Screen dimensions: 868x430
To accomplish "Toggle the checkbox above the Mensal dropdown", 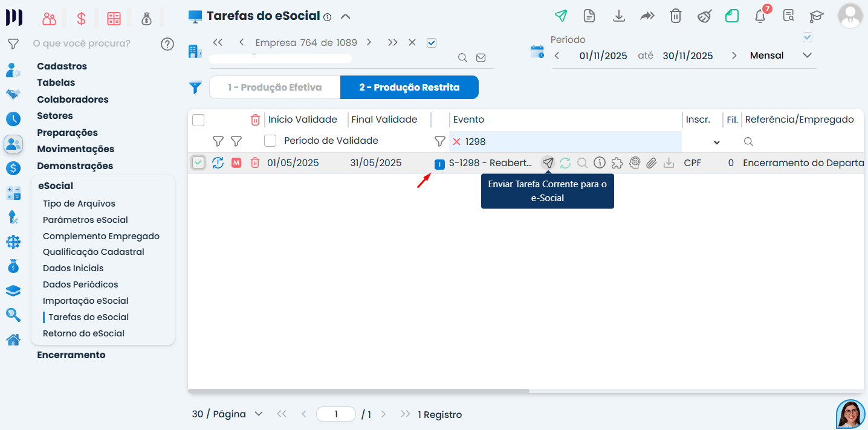I will [808, 37].
